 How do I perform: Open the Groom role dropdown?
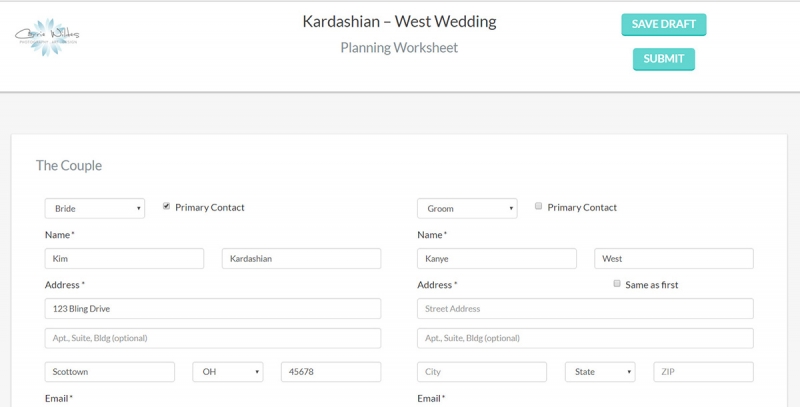[467, 209]
